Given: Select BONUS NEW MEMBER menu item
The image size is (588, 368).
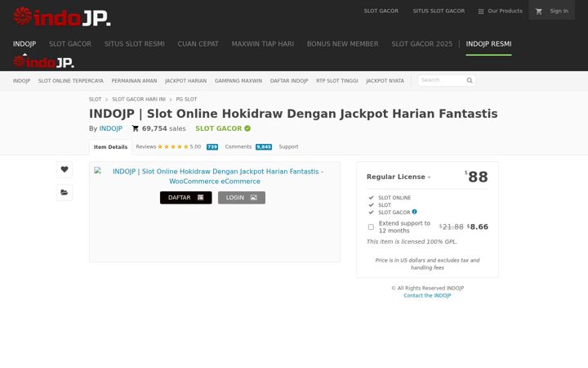Looking at the screenshot, I should [343, 44].
